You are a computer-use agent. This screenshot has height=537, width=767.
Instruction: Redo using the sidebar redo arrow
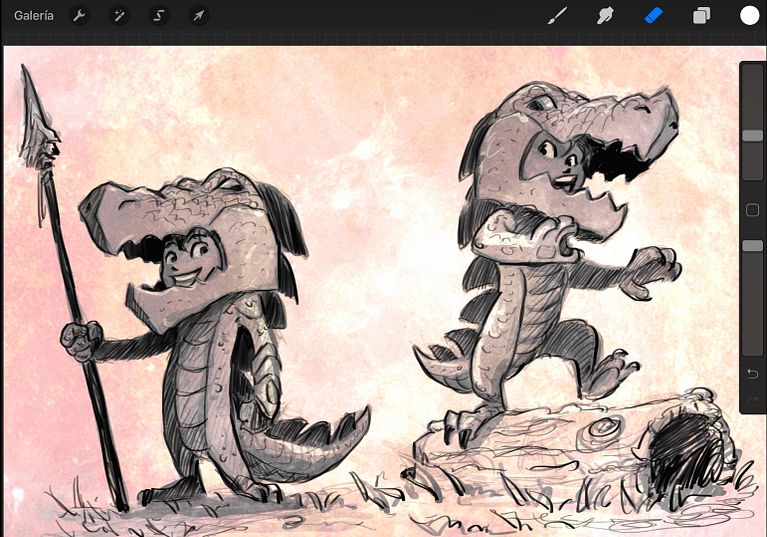click(752, 402)
